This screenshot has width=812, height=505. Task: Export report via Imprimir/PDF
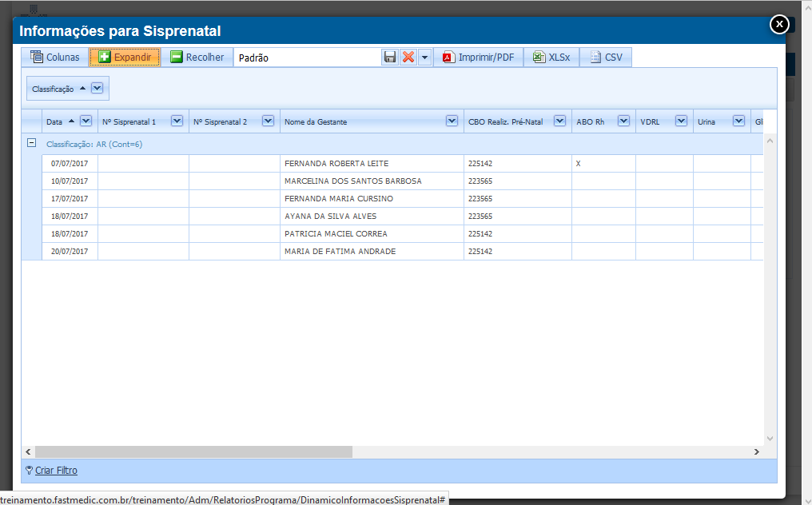478,57
